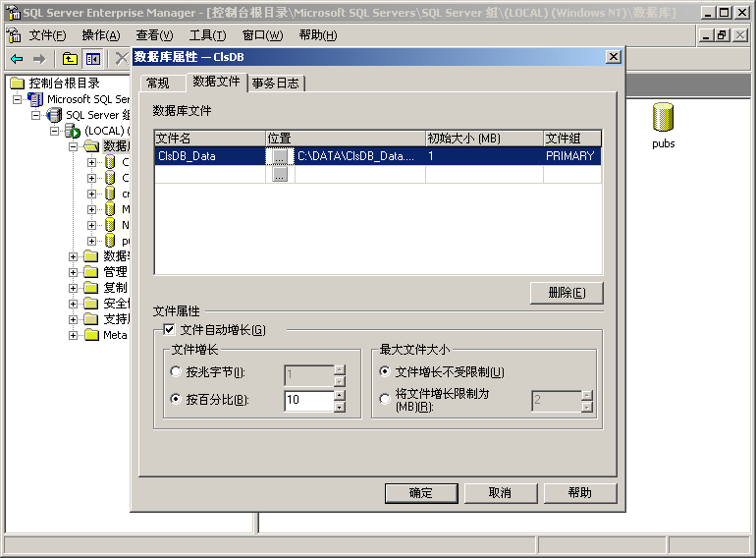Click the management folder icon 管理

[x=91, y=272]
